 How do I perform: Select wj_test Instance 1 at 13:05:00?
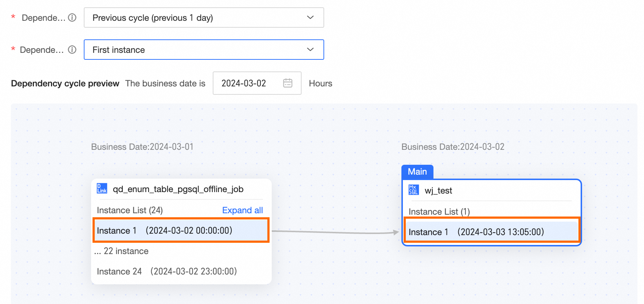492,232
